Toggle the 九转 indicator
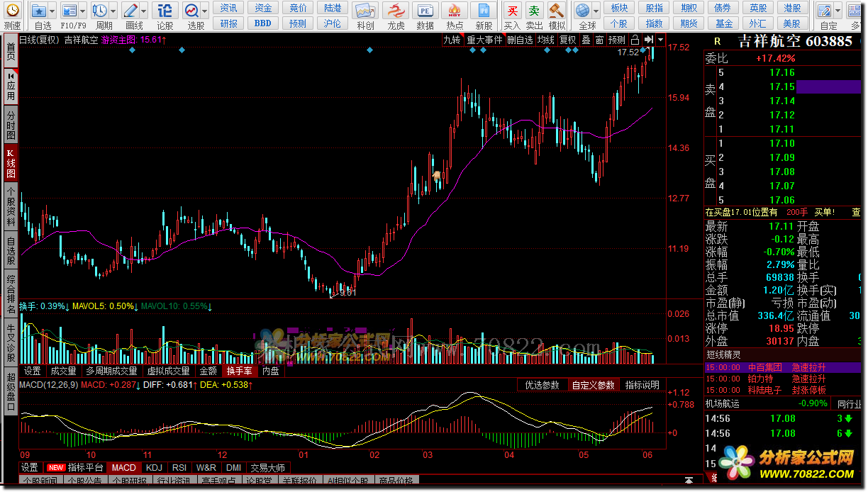This screenshot has height=492, width=868. click(x=452, y=40)
